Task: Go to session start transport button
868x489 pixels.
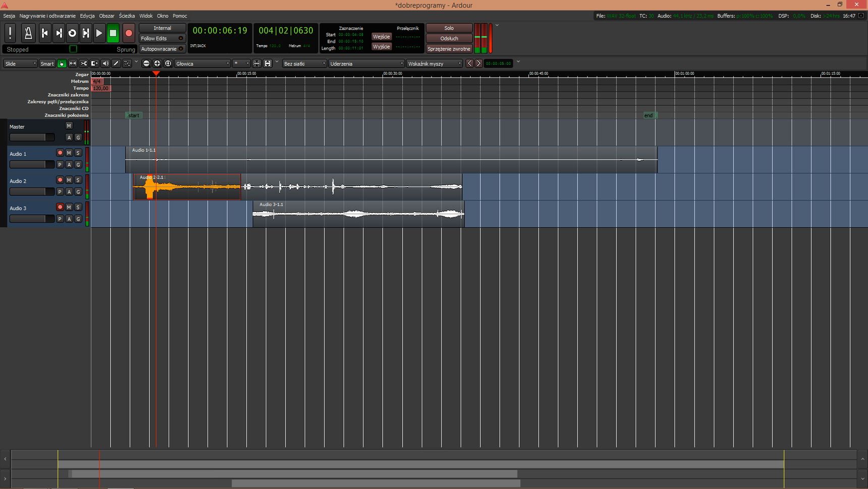Action: pyautogui.click(x=44, y=33)
